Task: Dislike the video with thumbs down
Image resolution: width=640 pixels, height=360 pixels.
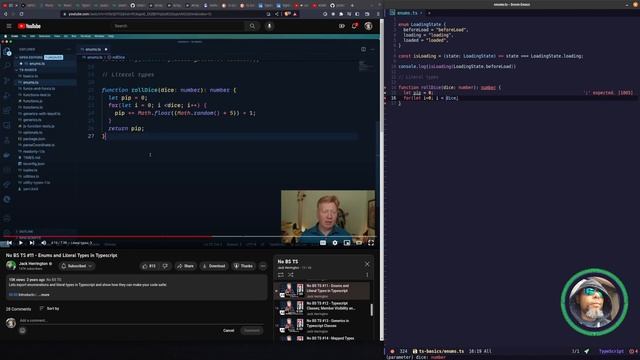Action: (x=165, y=266)
